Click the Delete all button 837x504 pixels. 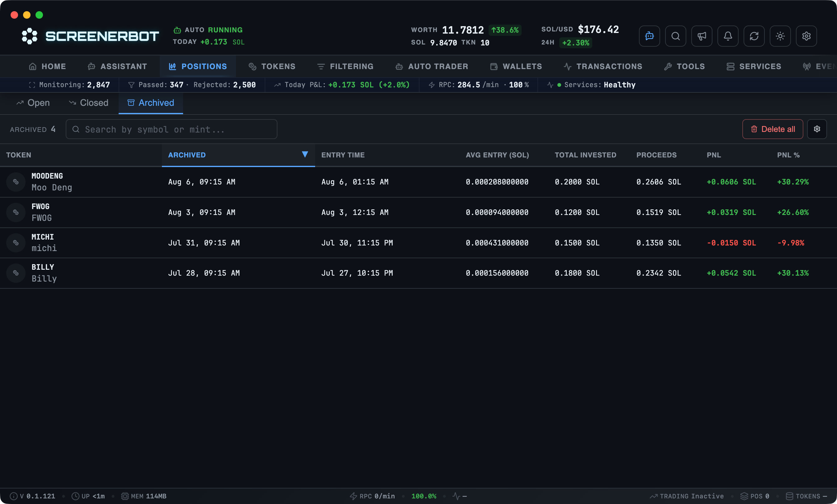773,129
